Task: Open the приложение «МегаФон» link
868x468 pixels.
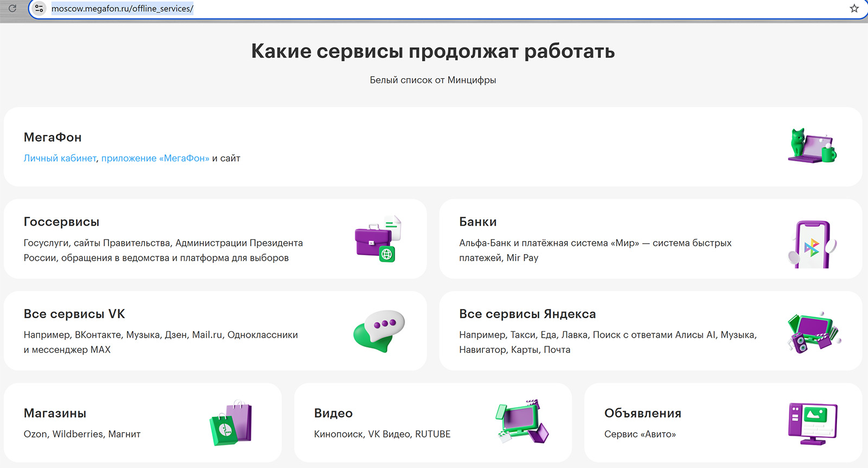Action: (x=155, y=159)
